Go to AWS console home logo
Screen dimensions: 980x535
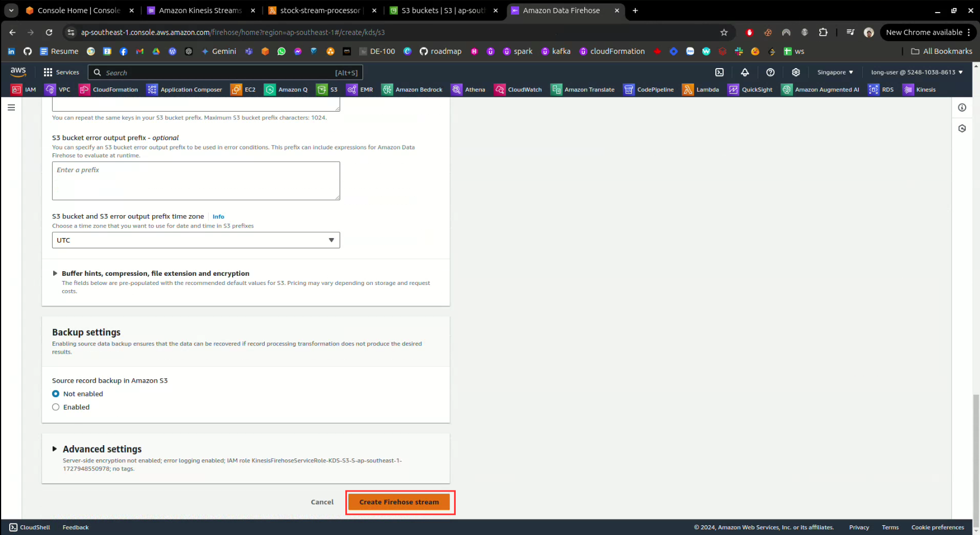(18, 72)
